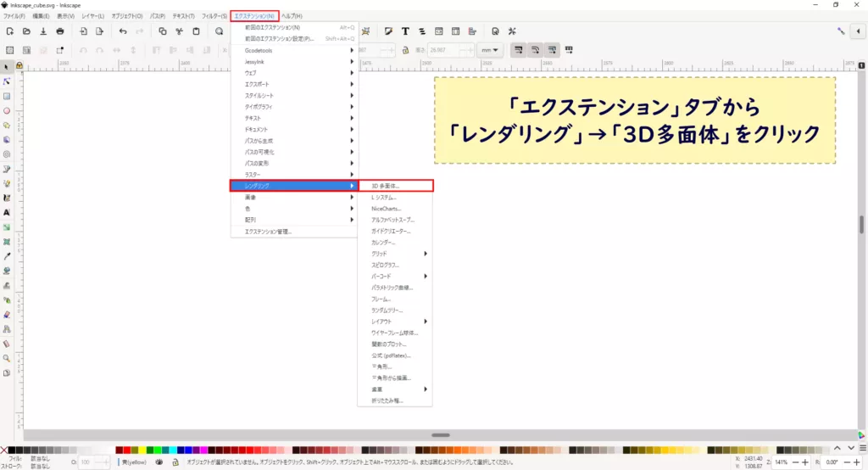Viewport: 868px width, 470px height.
Task: Choose NiceCharts... menu entry
Action: (x=395, y=209)
